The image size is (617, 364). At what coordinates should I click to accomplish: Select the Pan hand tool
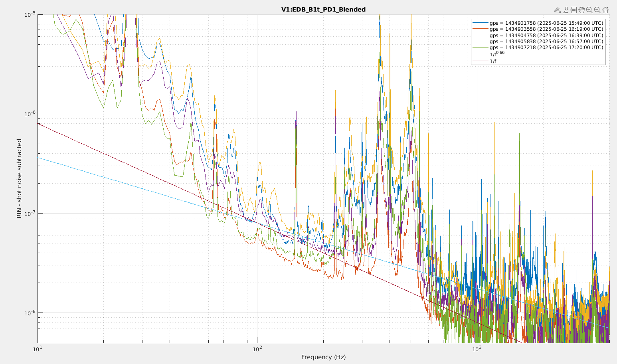click(581, 10)
